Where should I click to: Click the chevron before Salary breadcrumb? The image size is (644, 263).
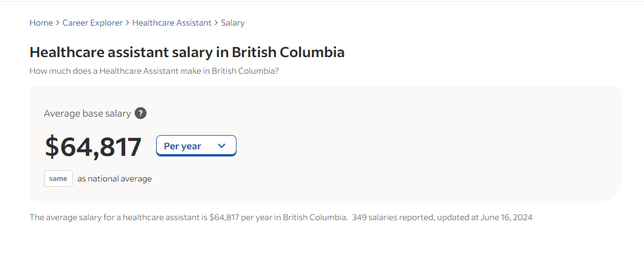216,23
